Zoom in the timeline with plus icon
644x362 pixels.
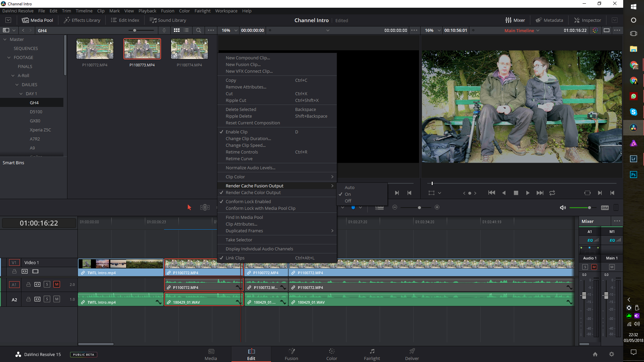437,207
